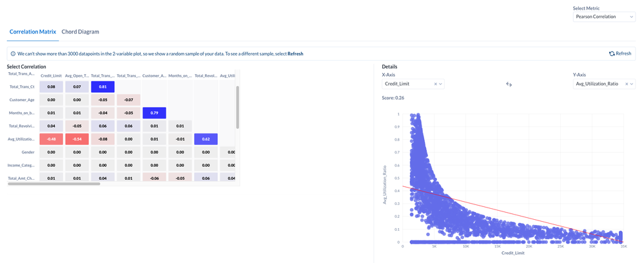
Task: Click the Customer_Age row label
Action: pyautogui.click(x=22, y=100)
